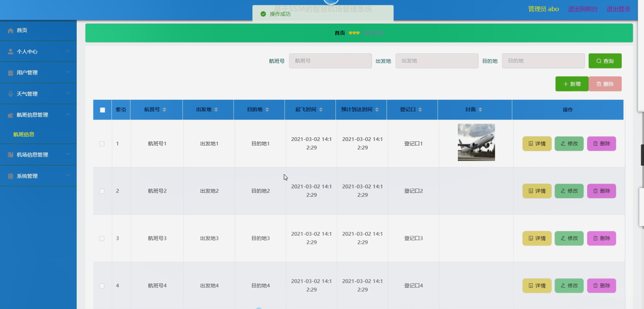
Task: Click the success checkmark icon in notification
Action: click(x=263, y=14)
